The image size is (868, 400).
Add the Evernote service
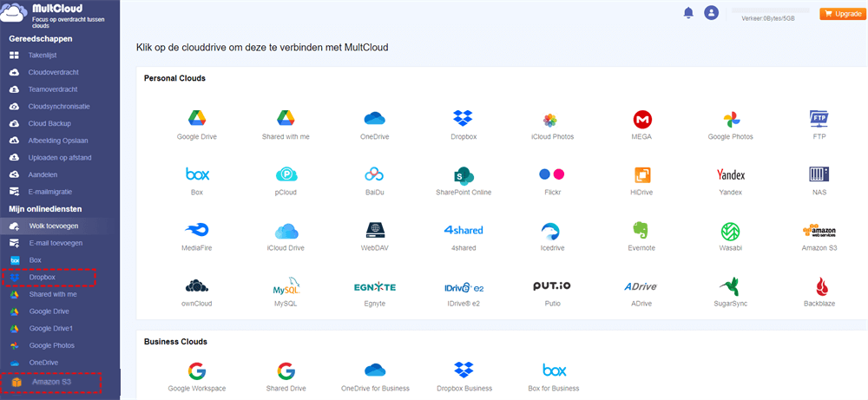642,236
